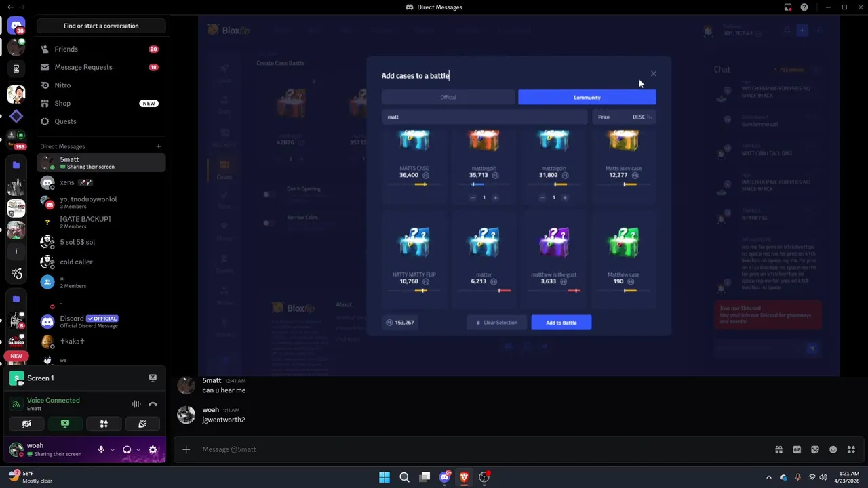The height and width of the screenshot is (488, 868).
Task: Deafen audio with the headphones icon
Action: point(127,449)
